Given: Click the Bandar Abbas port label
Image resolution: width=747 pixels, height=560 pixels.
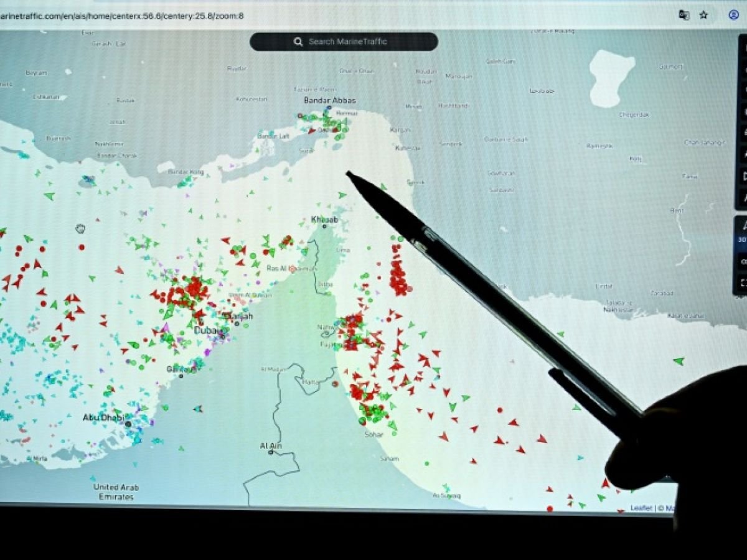Looking at the screenshot, I should (x=329, y=100).
